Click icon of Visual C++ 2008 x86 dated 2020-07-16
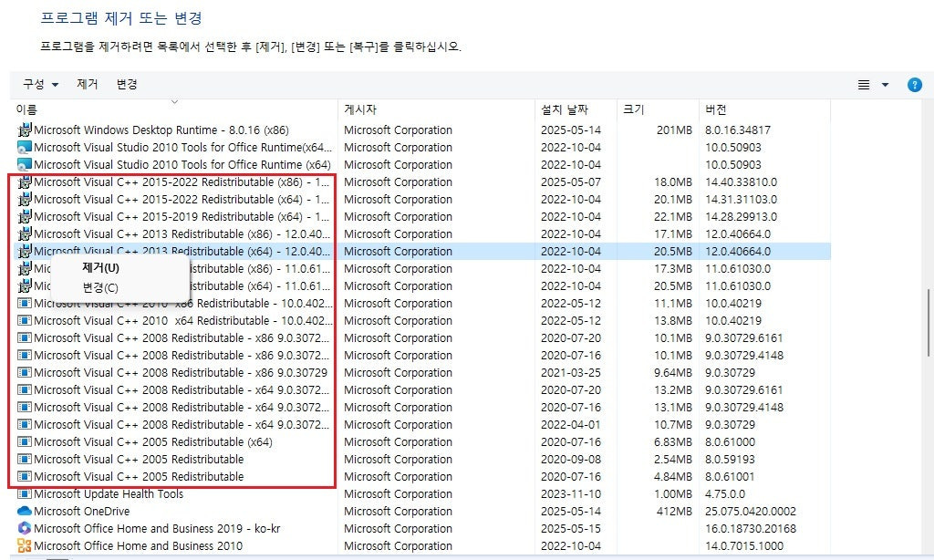934x560 pixels. click(x=25, y=355)
